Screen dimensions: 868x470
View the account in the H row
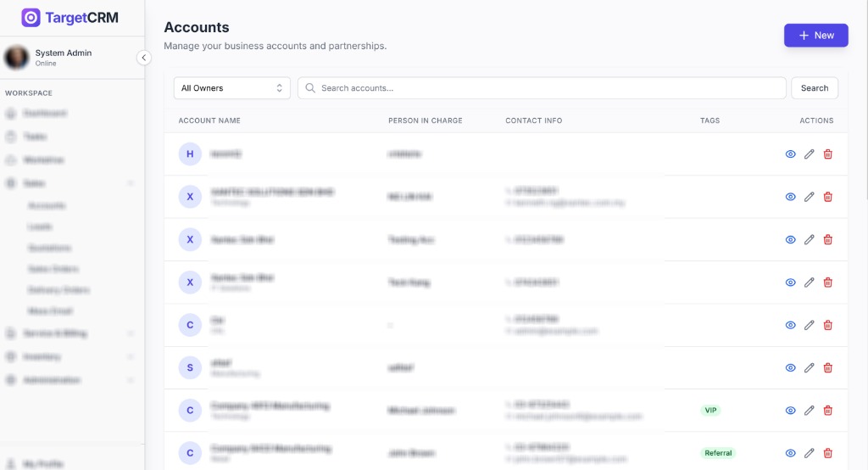pos(790,154)
